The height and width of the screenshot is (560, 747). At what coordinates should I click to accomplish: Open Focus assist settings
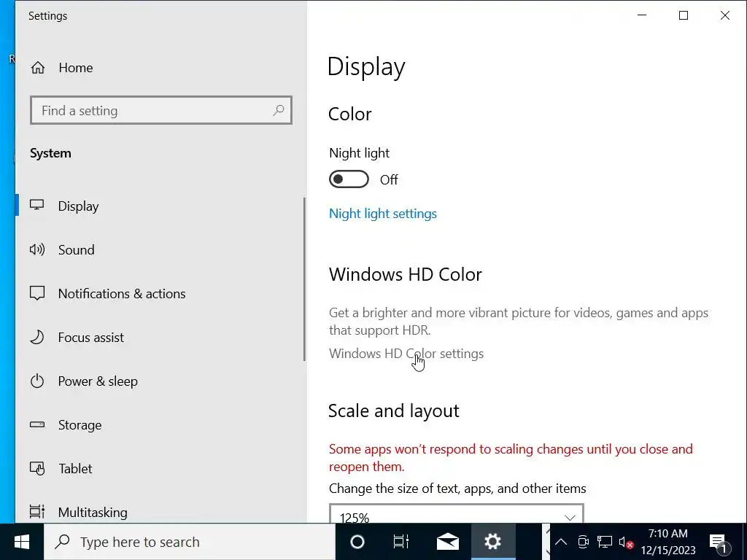(160, 337)
